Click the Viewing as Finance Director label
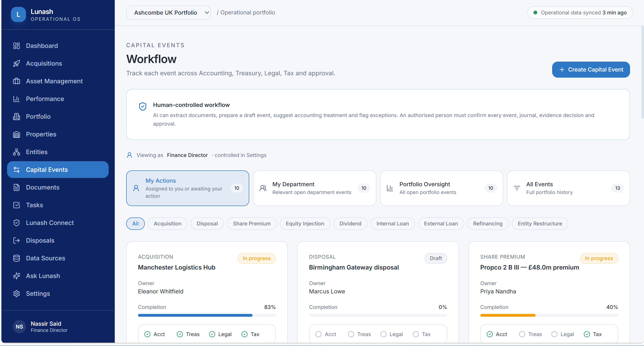Image resolution: width=644 pixels, height=346 pixels. click(x=172, y=155)
